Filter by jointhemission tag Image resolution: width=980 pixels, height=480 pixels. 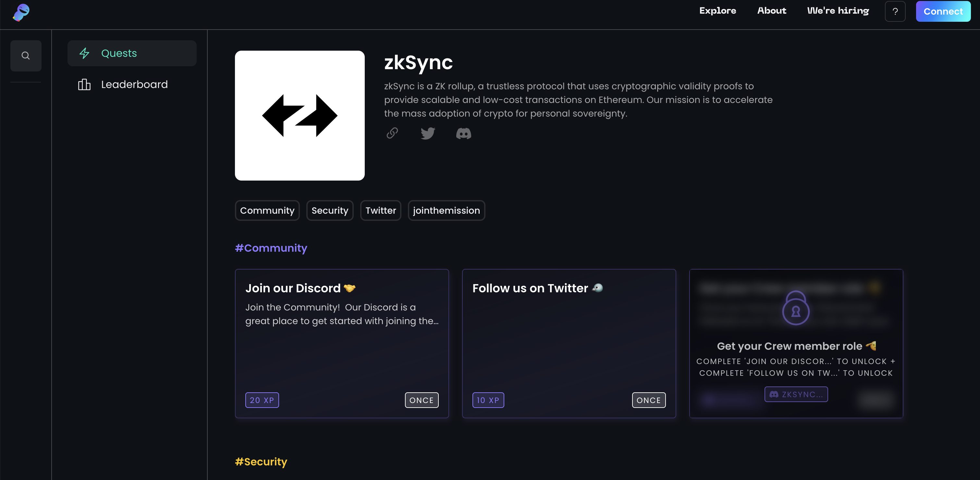click(x=447, y=210)
